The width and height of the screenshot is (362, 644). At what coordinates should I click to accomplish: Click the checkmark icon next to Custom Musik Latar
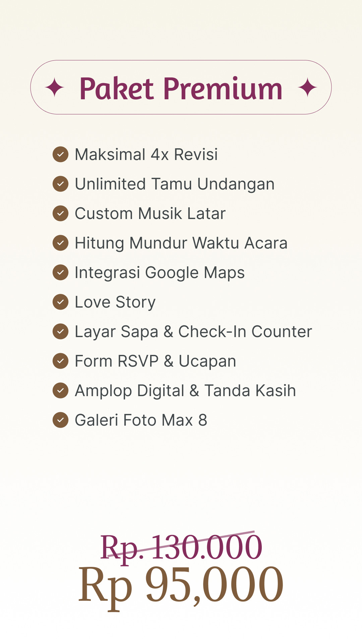61,213
